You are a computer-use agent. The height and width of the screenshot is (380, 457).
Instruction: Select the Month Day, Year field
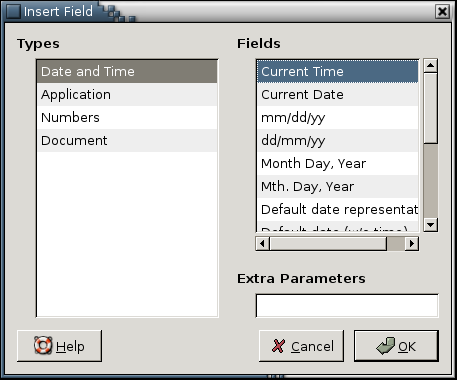pyautogui.click(x=338, y=164)
